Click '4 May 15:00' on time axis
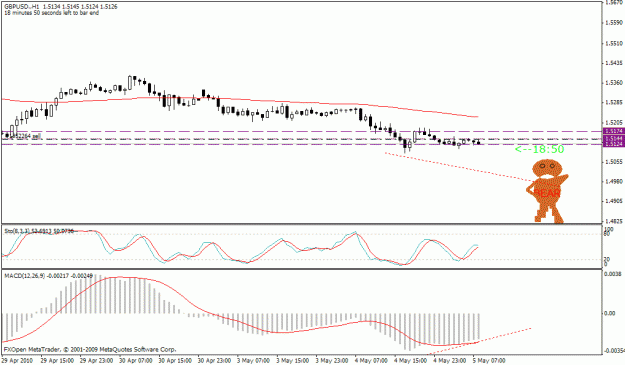Screen dimensions: 625x365 [x=411, y=361]
